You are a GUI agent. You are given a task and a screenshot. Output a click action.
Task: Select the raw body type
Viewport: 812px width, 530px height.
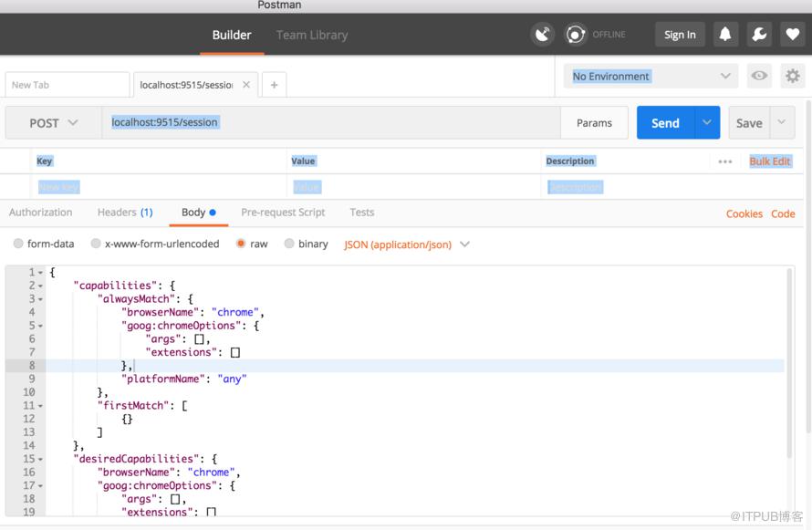[x=241, y=244]
